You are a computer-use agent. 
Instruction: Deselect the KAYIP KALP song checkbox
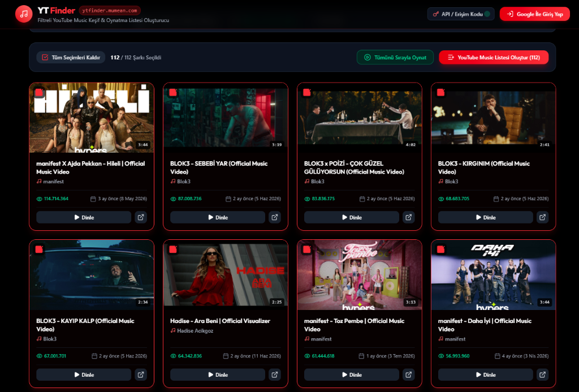(39, 249)
